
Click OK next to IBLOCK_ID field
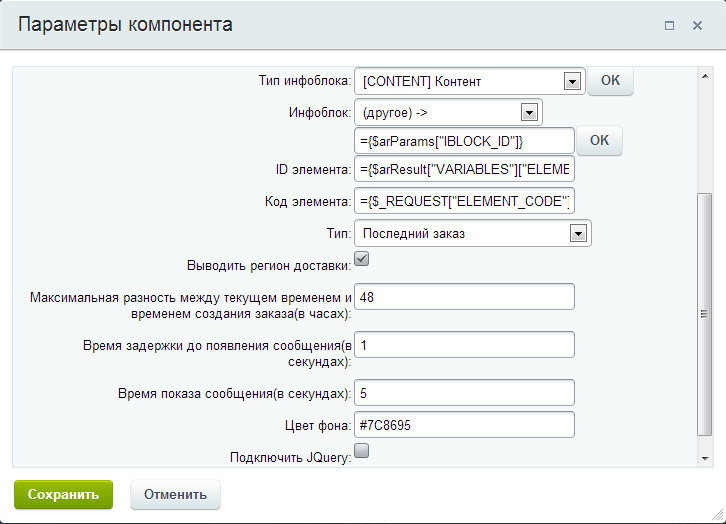click(599, 140)
